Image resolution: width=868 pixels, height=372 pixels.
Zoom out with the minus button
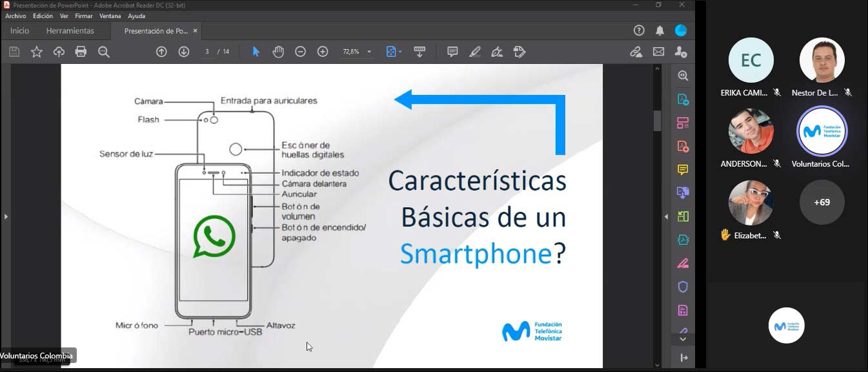300,52
